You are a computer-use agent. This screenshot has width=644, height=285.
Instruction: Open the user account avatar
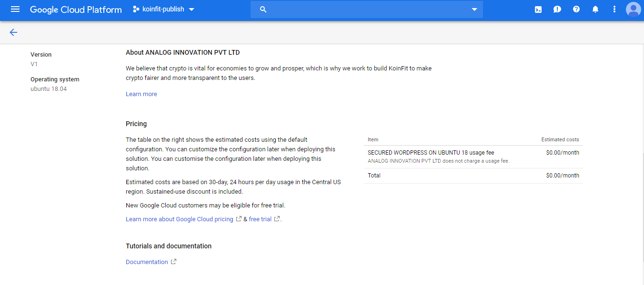pos(634,10)
